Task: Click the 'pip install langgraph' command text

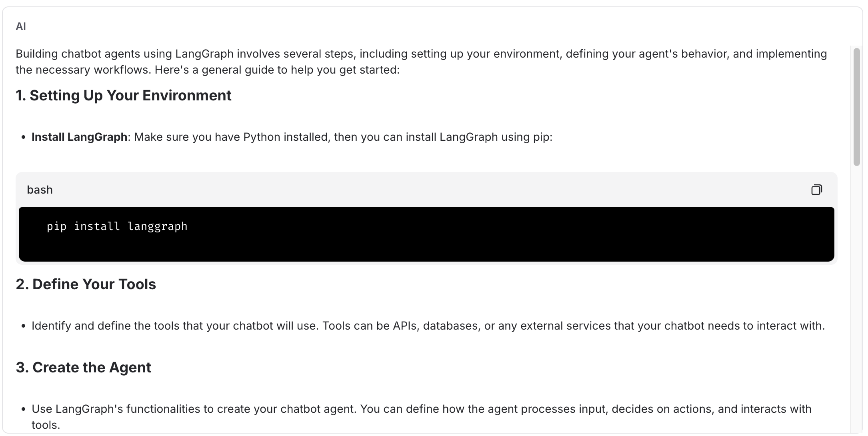Action: point(117,226)
